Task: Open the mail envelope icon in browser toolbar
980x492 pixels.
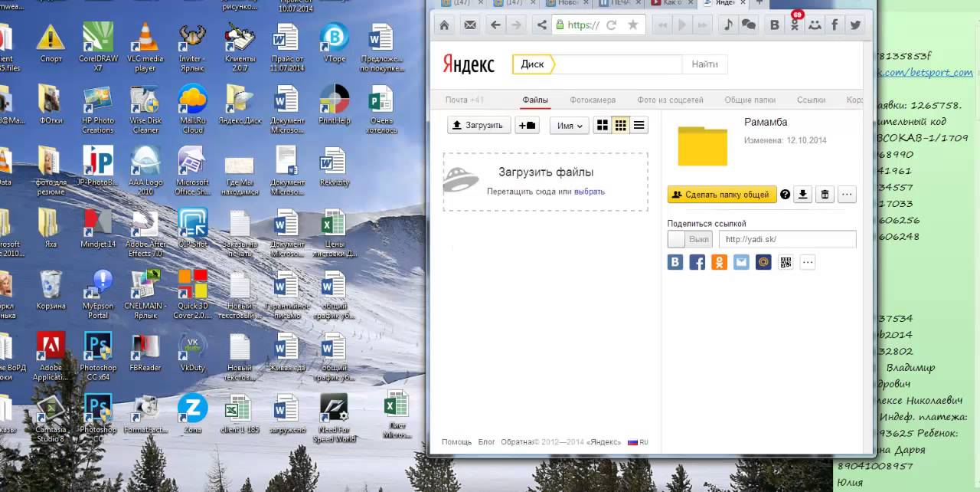Action: click(470, 25)
